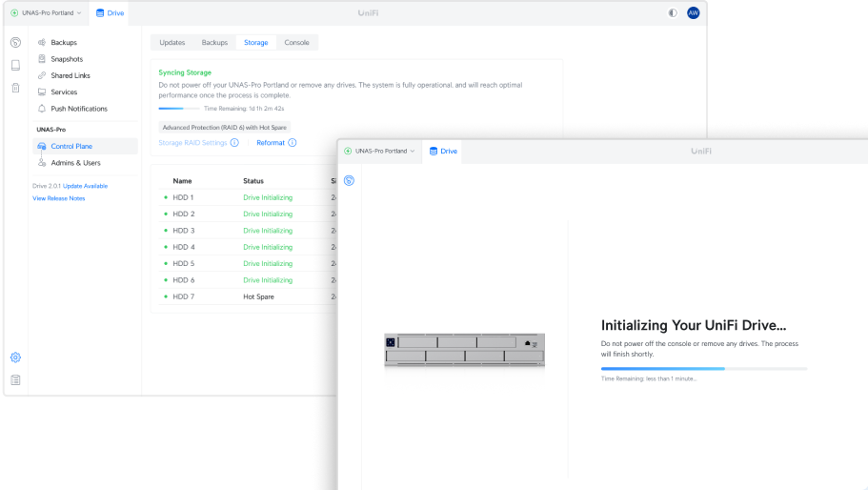Click the Reformat link

(x=271, y=143)
